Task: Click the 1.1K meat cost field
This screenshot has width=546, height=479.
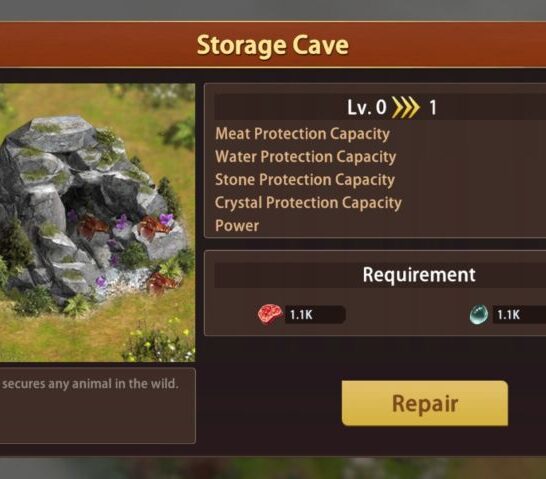Action: click(x=315, y=315)
